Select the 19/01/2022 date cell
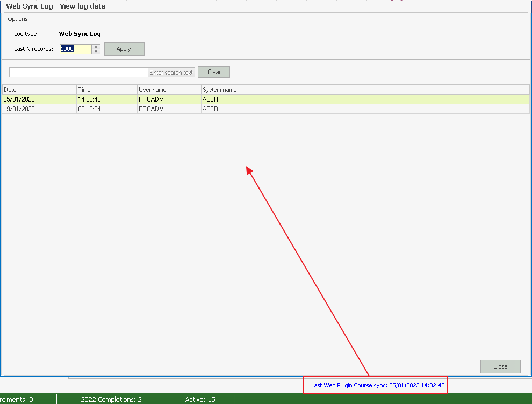This screenshot has width=532, height=404. 39,109
